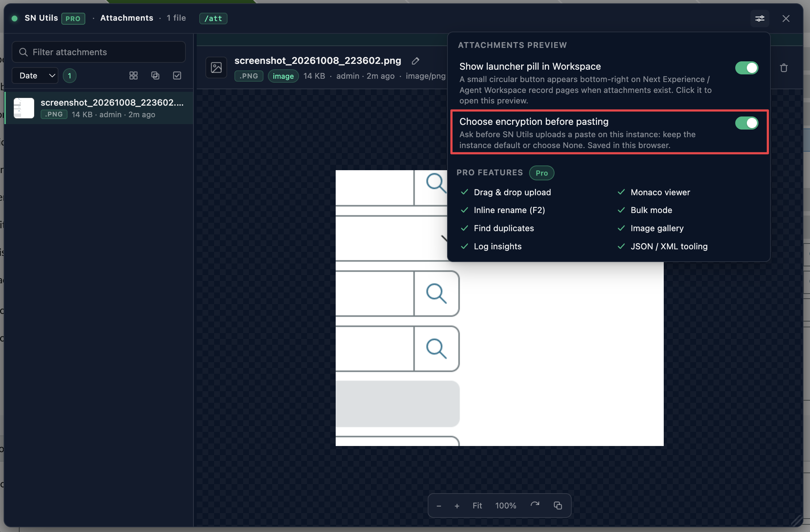Screen dimensions: 810x532
Task: Click the count badge showing 1
Action: tap(69, 75)
